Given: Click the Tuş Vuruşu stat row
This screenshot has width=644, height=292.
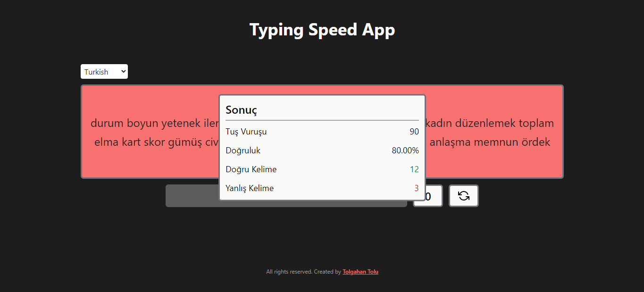Looking at the screenshot, I should coord(246,132).
